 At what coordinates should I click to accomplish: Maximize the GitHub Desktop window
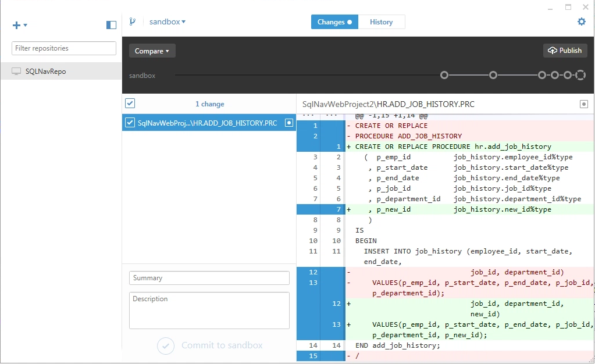[568, 7]
